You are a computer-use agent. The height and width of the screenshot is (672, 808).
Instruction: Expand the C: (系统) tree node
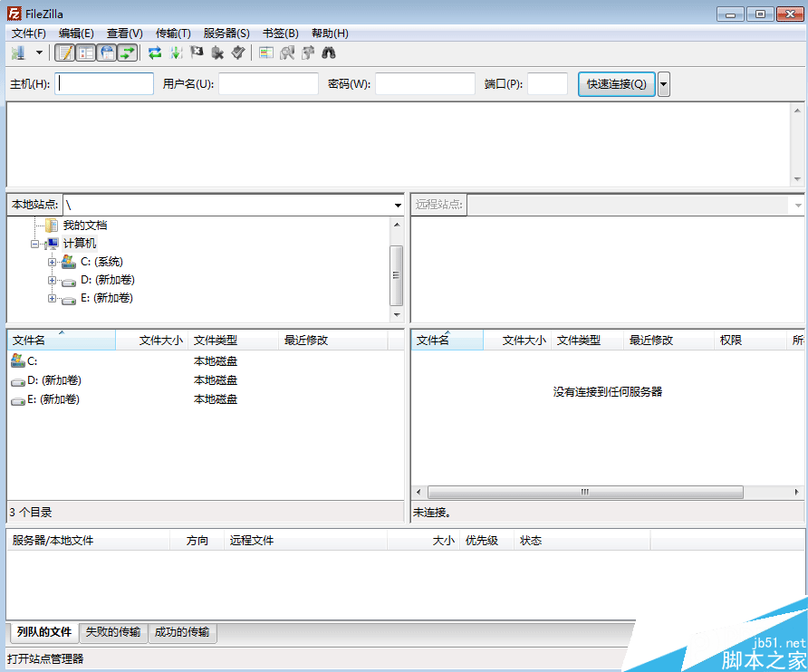point(52,262)
